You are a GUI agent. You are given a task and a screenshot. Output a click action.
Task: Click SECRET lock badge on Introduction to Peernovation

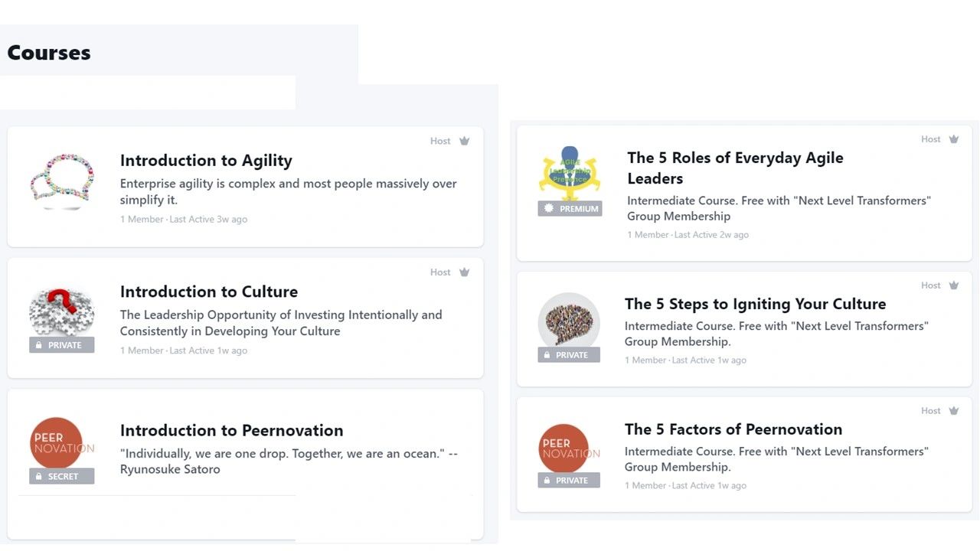61,476
